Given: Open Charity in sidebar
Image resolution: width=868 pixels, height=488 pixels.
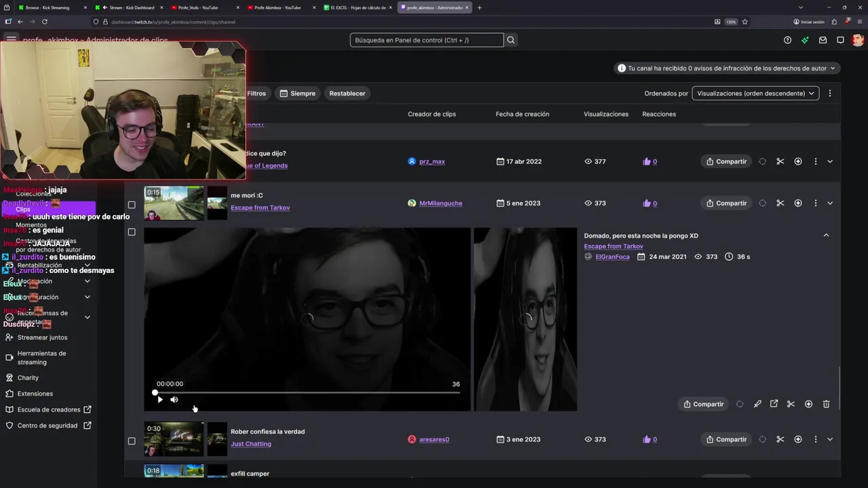Looking at the screenshot, I should point(28,378).
